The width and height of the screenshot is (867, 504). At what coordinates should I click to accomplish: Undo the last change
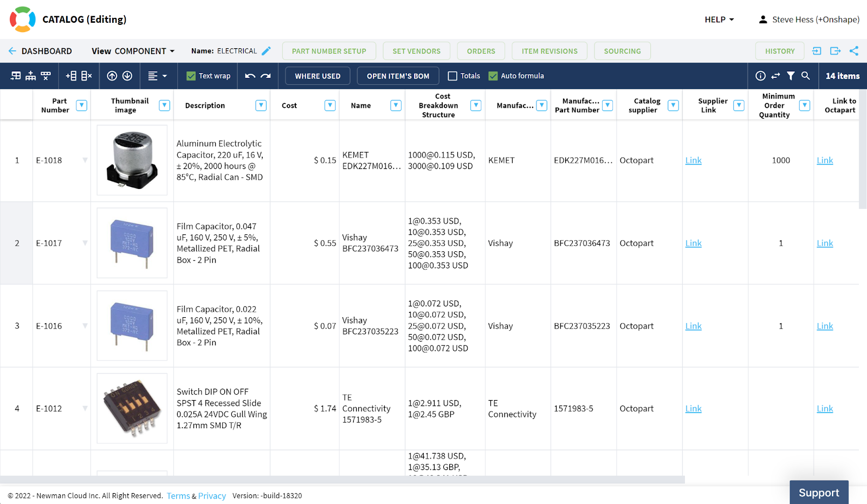click(x=250, y=76)
